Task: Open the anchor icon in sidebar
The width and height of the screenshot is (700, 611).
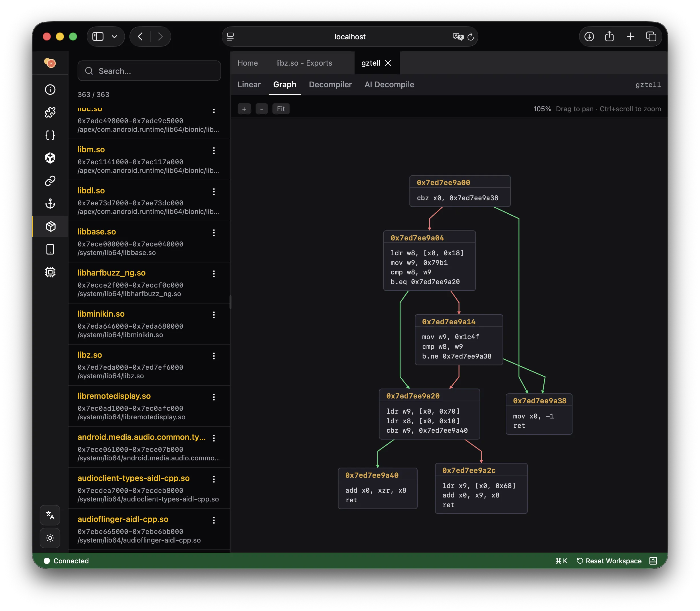Action: pyautogui.click(x=50, y=204)
